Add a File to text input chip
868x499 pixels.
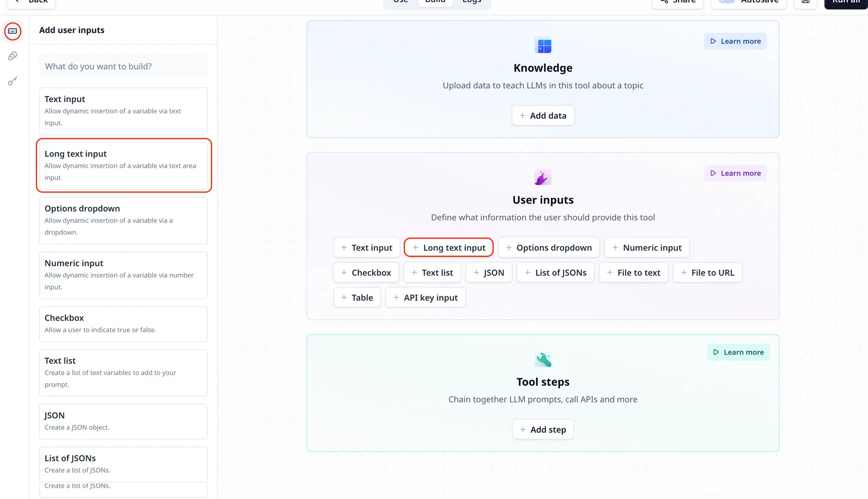pos(634,273)
